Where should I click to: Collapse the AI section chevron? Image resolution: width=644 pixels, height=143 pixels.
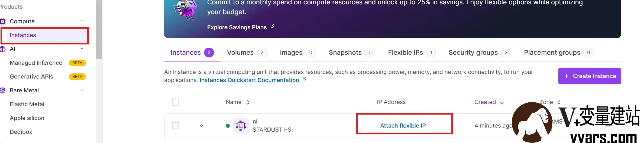tap(82, 48)
